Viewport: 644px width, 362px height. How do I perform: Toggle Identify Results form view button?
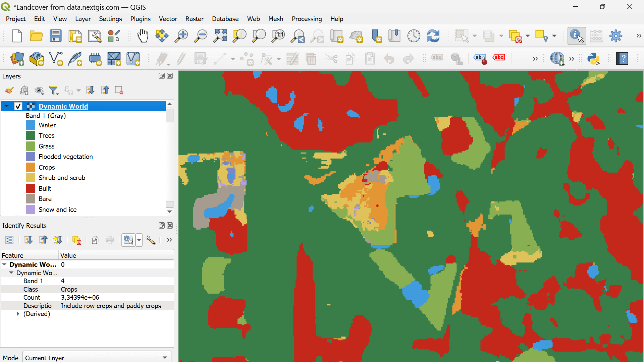click(9, 240)
